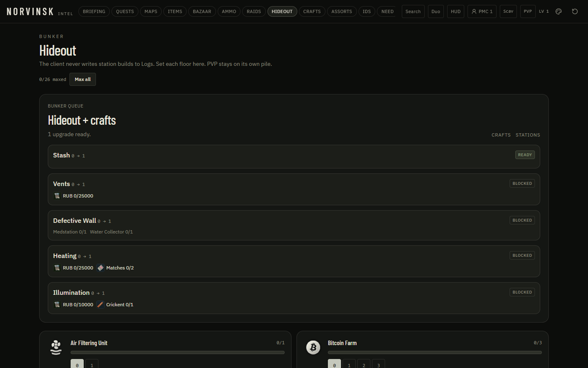Screen dimensions: 588x368
Task: Toggle PVP mode
Action: tap(528, 11)
